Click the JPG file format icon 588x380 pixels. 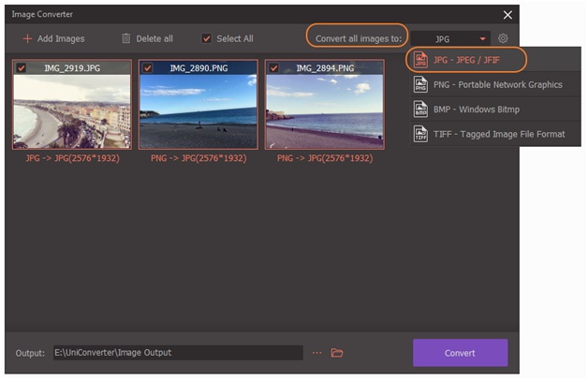point(420,61)
